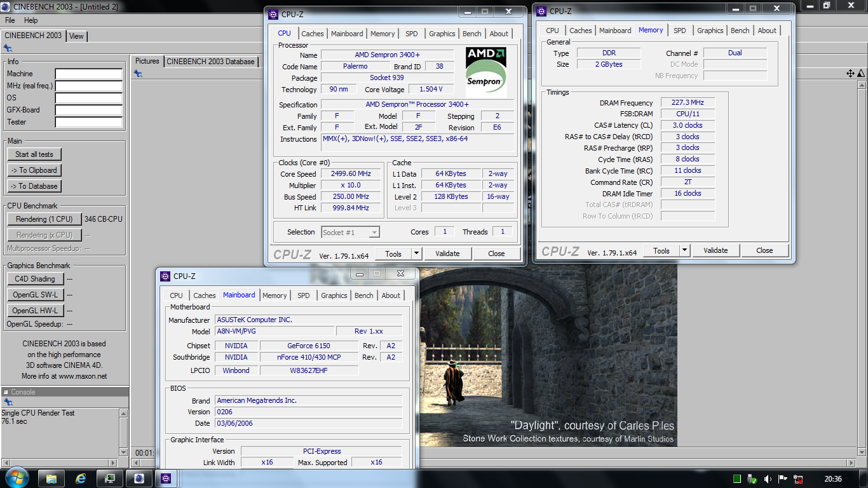Click the CPU-Z taskbar icon
The height and width of the screenshot is (488, 868).
166,478
